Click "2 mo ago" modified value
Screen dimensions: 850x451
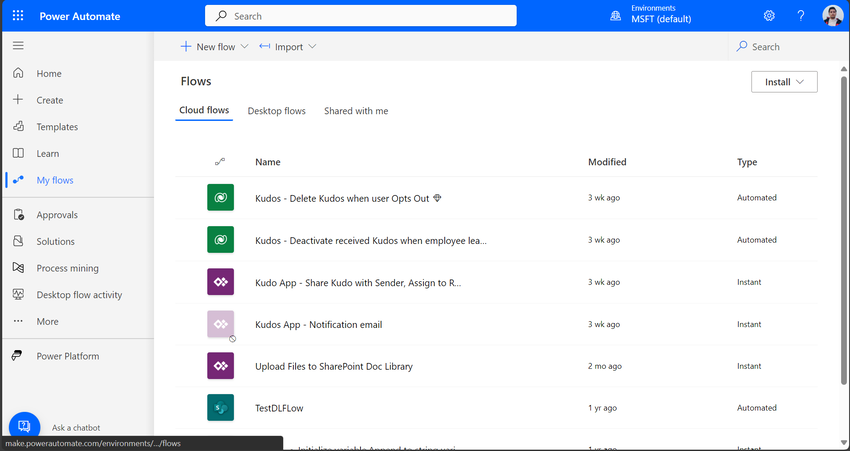[605, 366]
